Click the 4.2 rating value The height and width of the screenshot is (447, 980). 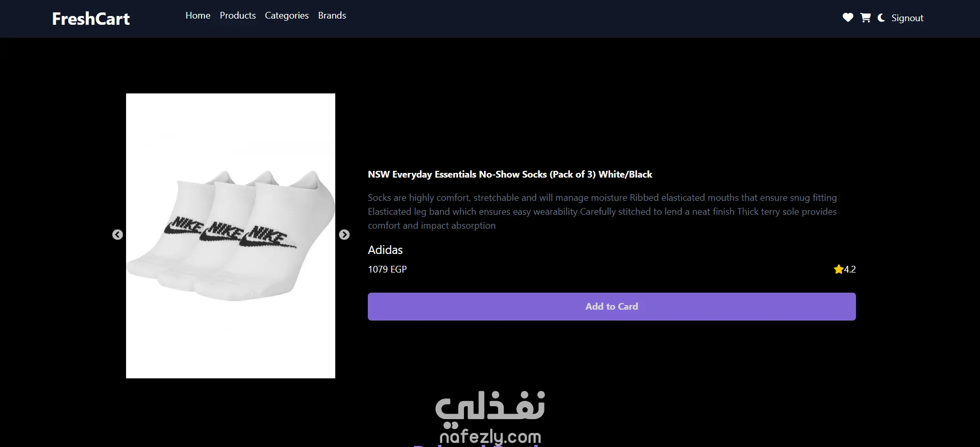pyautogui.click(x=850, y=269)
